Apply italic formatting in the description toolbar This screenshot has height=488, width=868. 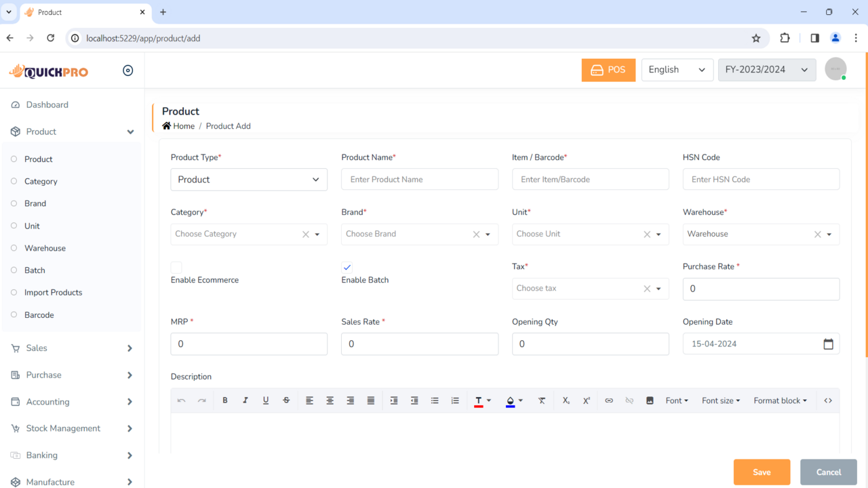tap(245, 400)
